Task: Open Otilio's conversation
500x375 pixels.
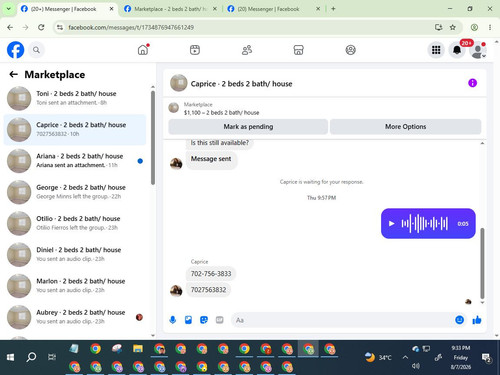Action: 75,223
